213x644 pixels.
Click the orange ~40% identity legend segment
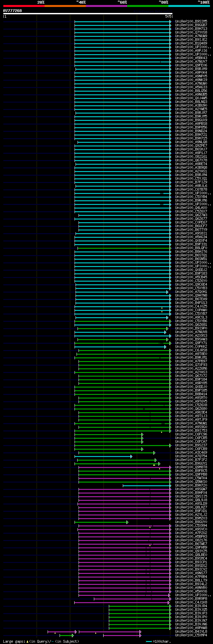coord(65,6)
